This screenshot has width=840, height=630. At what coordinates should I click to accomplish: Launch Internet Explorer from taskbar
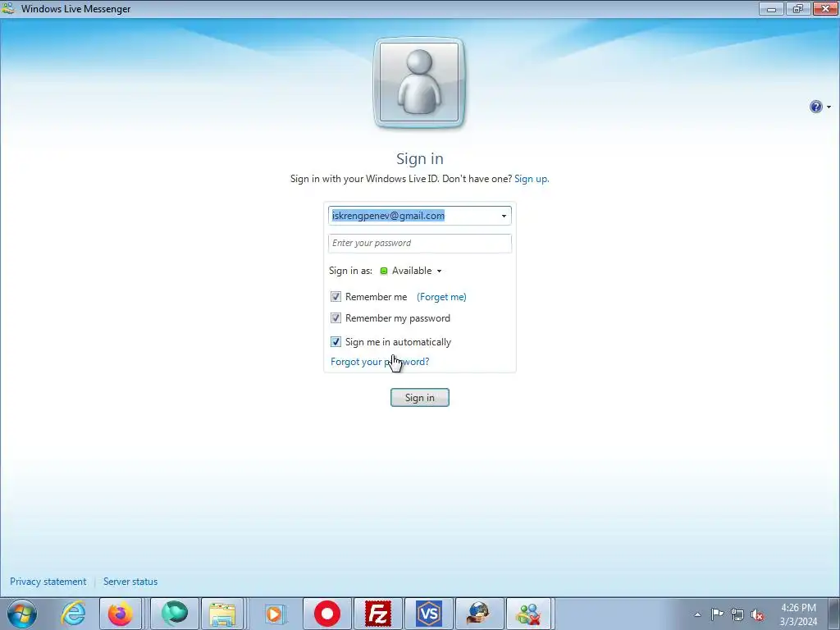(x=73, y=614)
